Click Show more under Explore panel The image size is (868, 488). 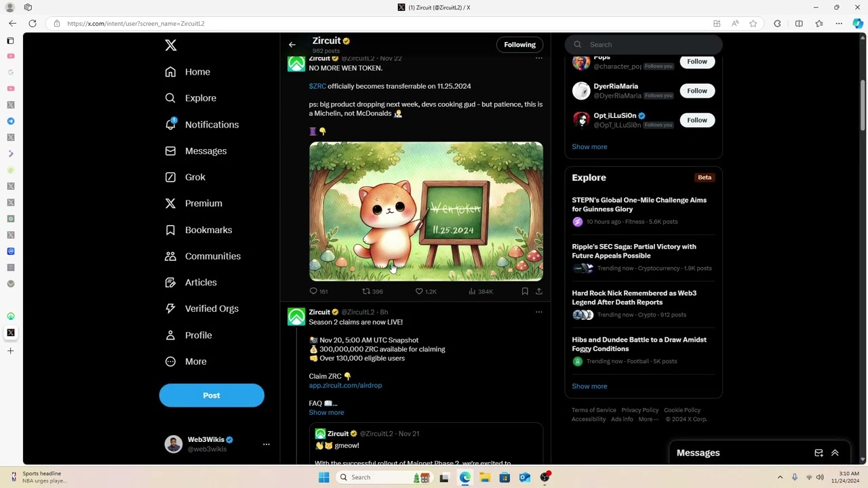click(x=589, y=386)
